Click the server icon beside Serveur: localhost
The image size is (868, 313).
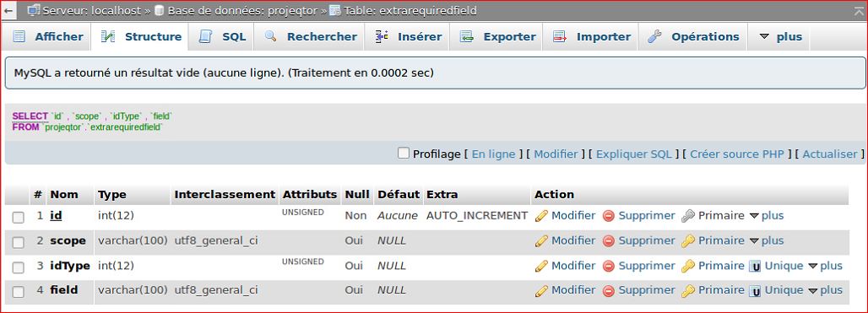pyautogui.click(x=33, y=10)
